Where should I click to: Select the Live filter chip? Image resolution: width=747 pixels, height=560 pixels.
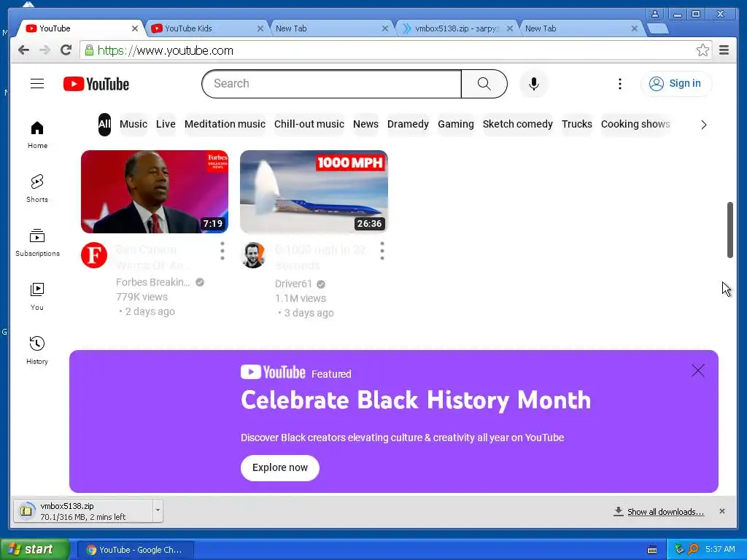click(x=166, y=124)
